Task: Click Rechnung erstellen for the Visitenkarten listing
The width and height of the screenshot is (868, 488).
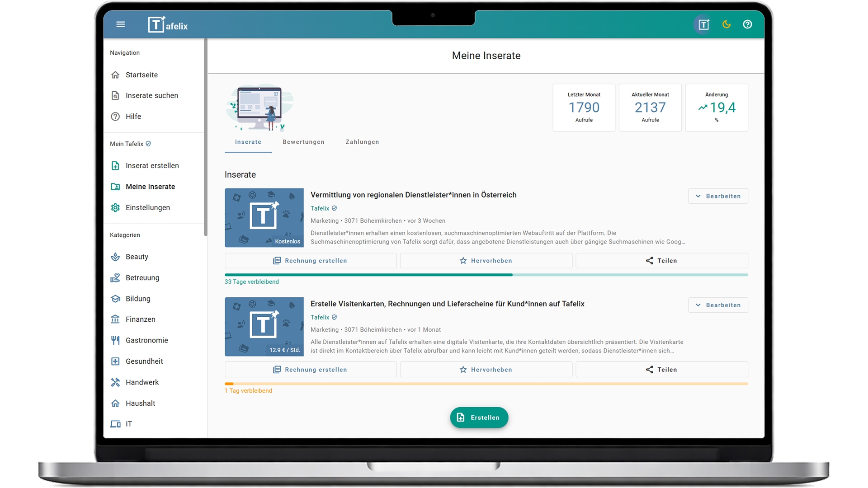Action: [311, 370]
